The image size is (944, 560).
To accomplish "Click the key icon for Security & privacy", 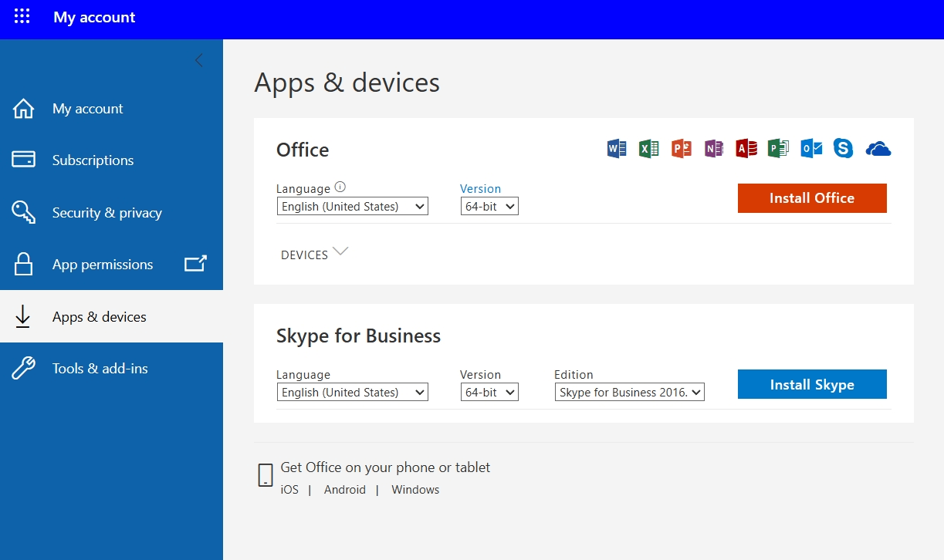I will click(24, 212).
